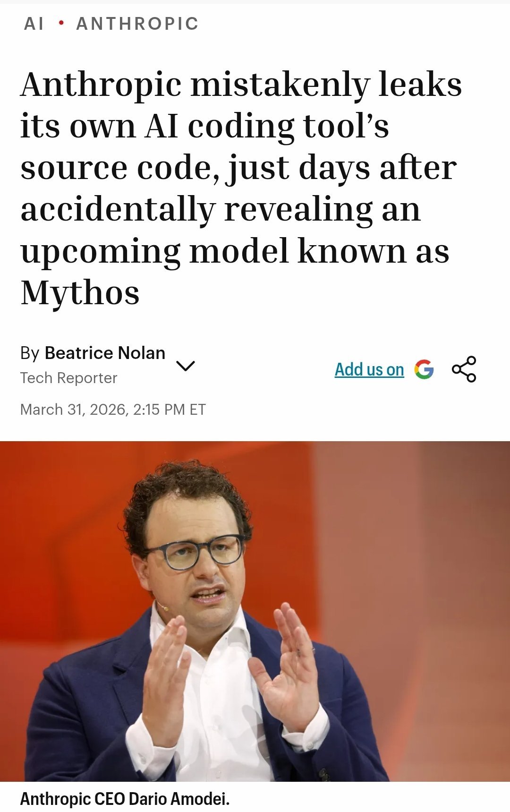Tap the "By" byline label
Screen dimensions: 510x812
[x=30, y=353]
